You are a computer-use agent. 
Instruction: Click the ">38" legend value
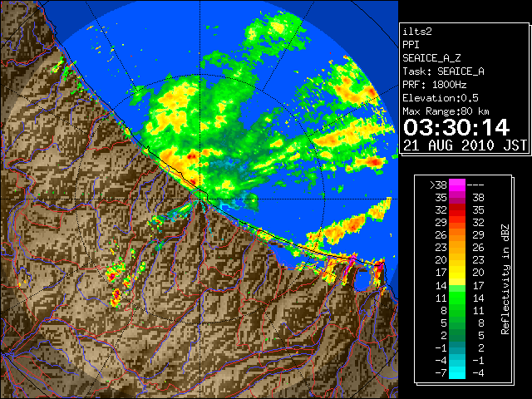click(438, 185)
